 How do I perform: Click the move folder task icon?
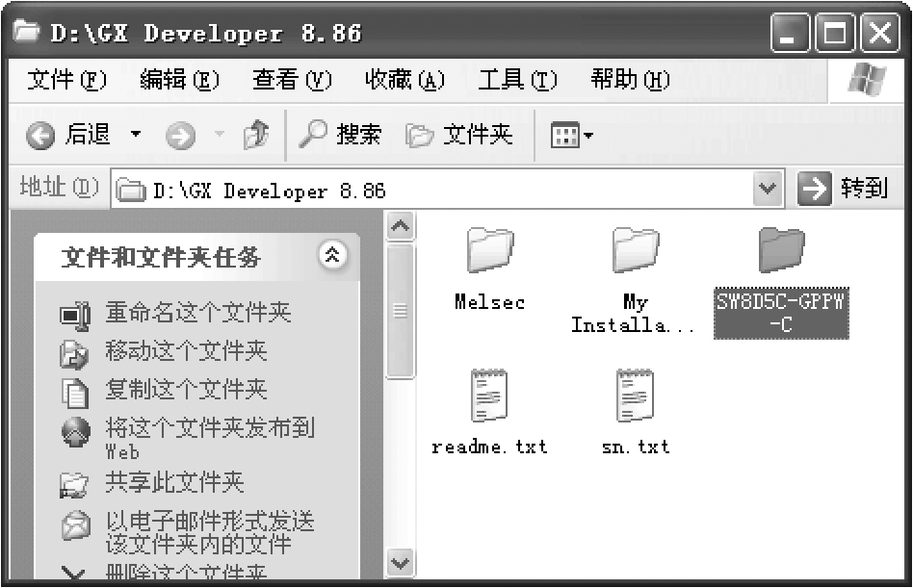[x=74, y=354]
